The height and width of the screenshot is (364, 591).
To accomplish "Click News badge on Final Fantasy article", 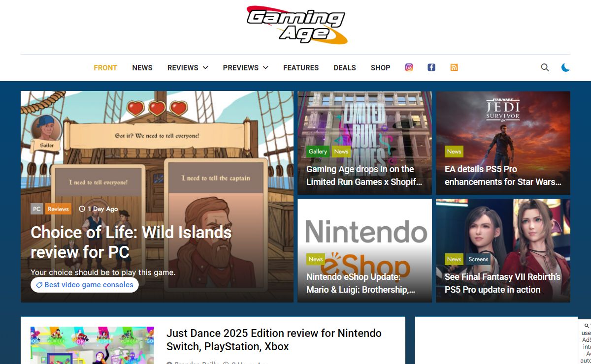I will click(454, 259).
